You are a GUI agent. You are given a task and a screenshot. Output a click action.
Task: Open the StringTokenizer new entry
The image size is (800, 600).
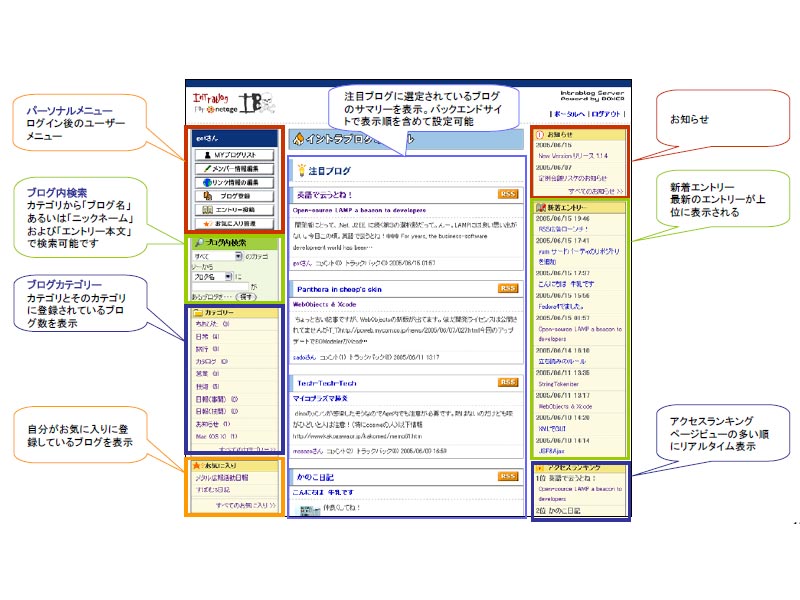pyautogui.click(x=558, y=384)
